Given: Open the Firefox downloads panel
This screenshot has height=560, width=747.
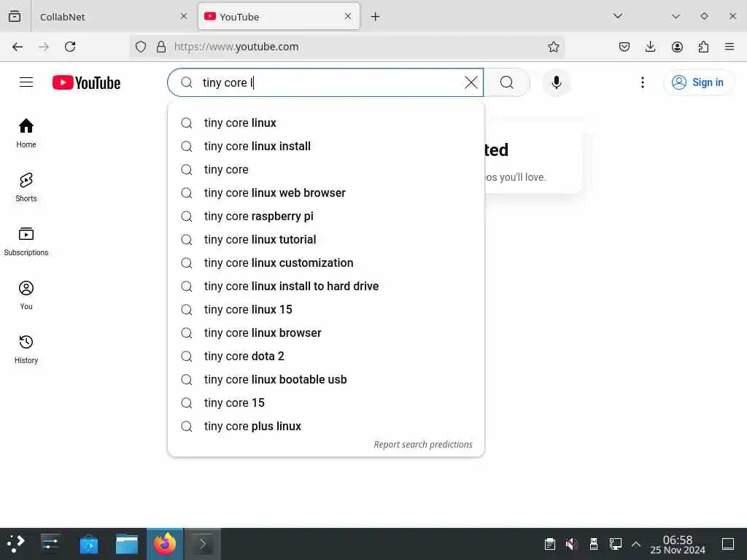Looking at the screenshot, I should tap(650, 47).
